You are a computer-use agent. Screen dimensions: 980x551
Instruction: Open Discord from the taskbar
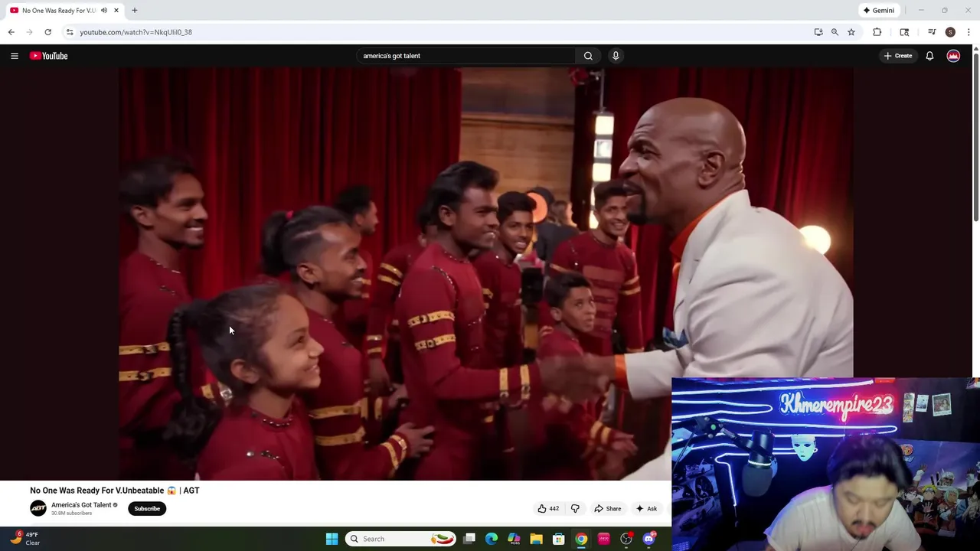pos(649,539)
